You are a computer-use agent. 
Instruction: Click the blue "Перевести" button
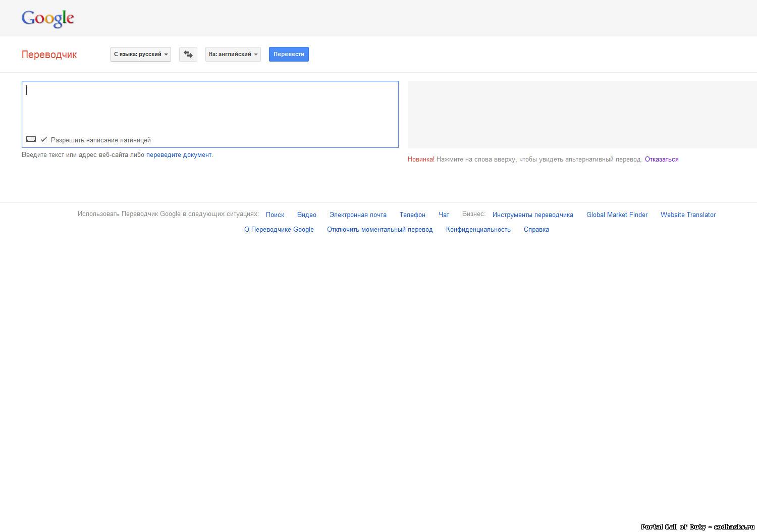(x=289, y=54)
